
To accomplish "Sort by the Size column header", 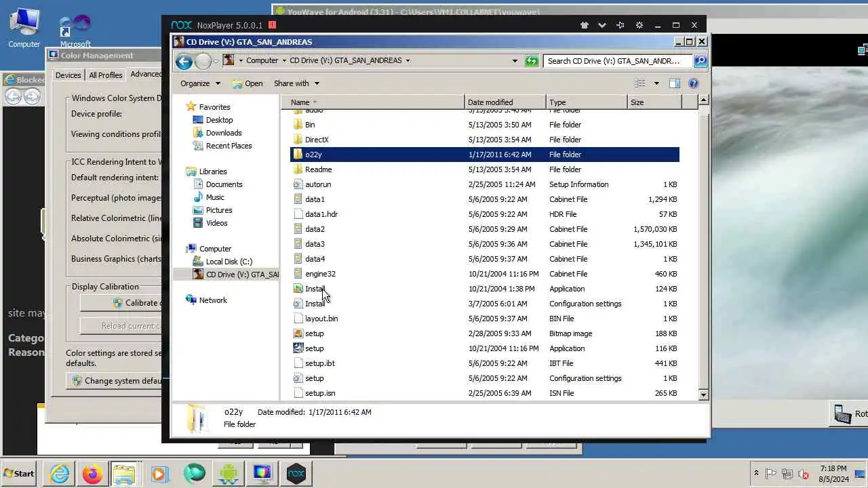I will pos(654,102).
